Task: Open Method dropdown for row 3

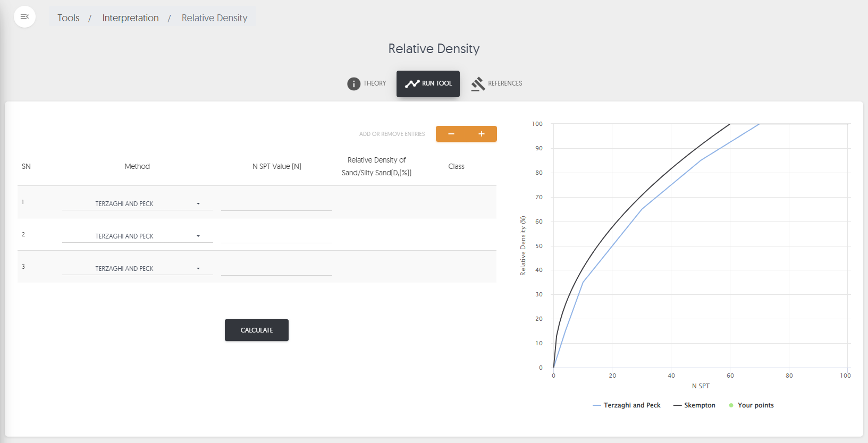Action: 137,269
